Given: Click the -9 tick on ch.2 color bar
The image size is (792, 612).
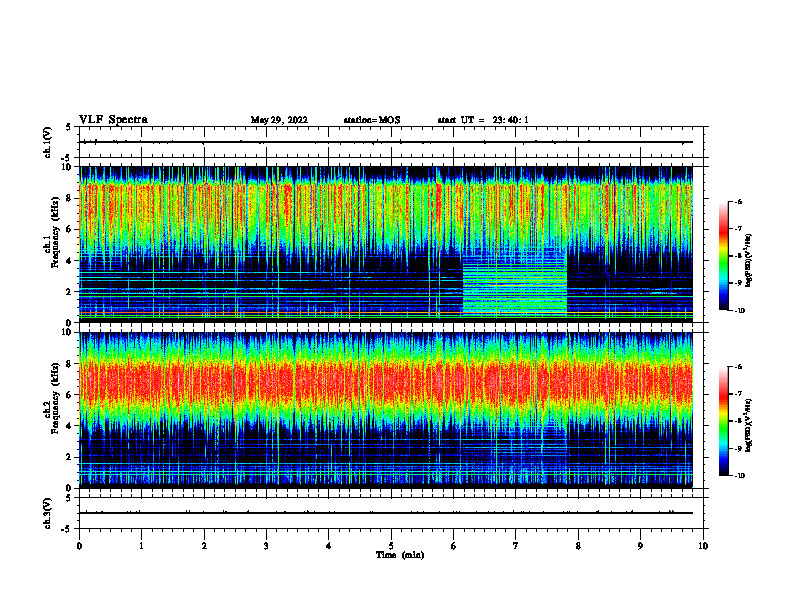Looking at the screenshot, I should pos(739,448).
